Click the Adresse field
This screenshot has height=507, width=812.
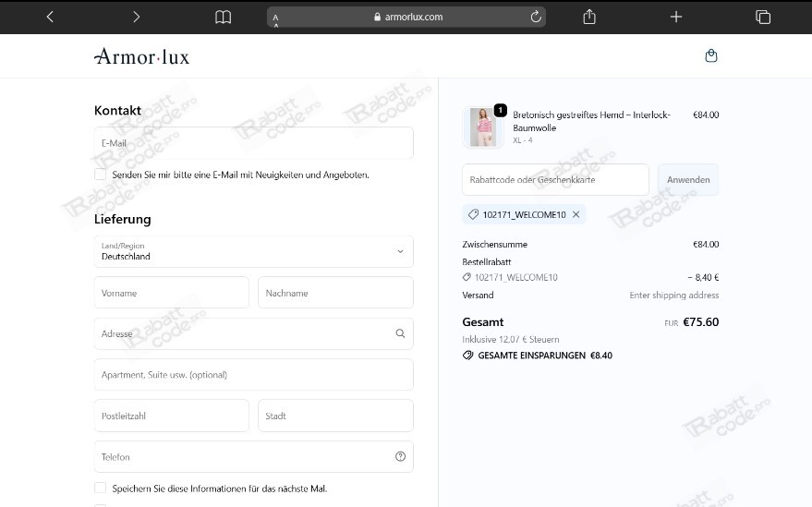point(254,333)
